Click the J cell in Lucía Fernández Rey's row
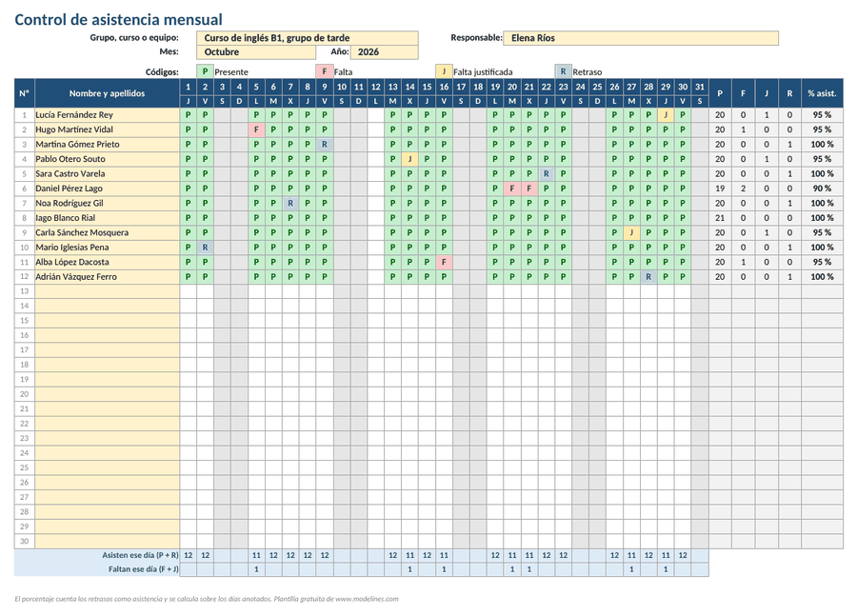Image resolution: width=857 pixels, height=616 pixels. pyautogui.click(x=666, y=115)
